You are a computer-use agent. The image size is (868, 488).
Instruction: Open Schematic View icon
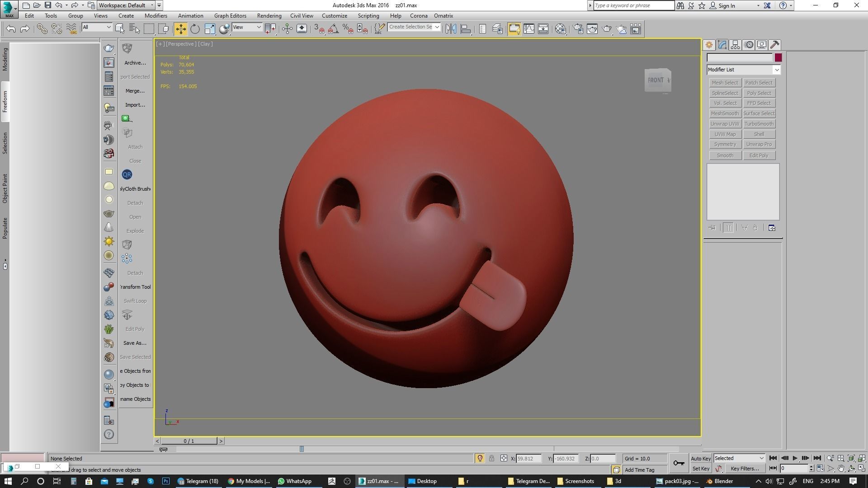pyautogui.click(x=543, y=29)
